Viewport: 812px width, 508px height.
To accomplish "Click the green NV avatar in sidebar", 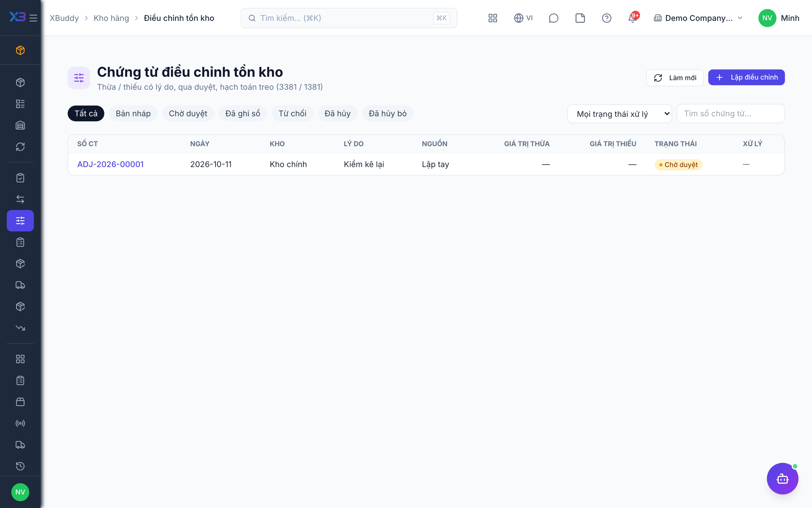I will [x=20, y=492].
